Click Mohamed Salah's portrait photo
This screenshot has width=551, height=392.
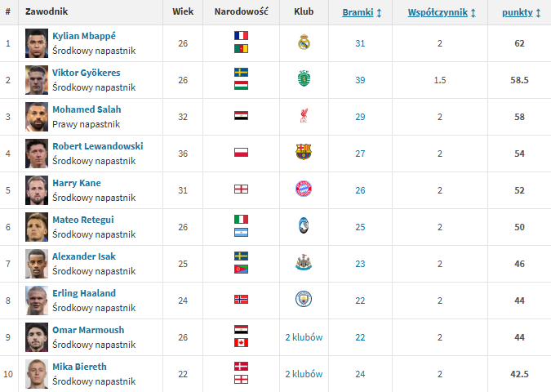click(37, 117)
